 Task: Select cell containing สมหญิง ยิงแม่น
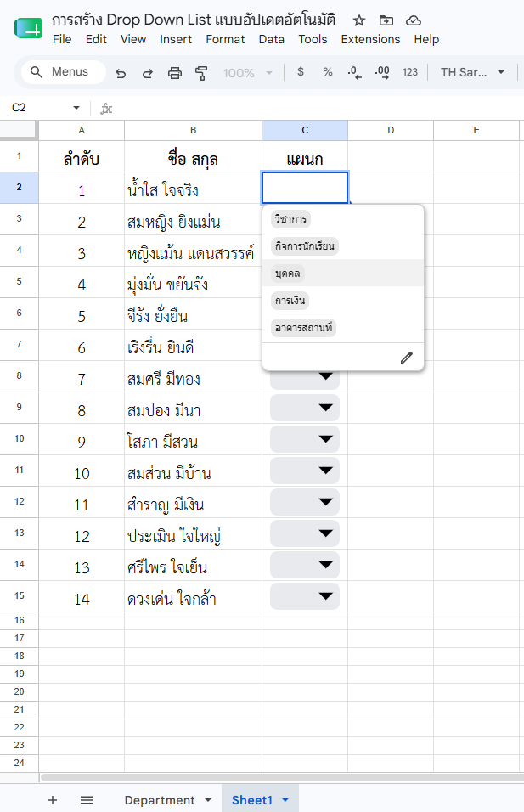point(193,220)
